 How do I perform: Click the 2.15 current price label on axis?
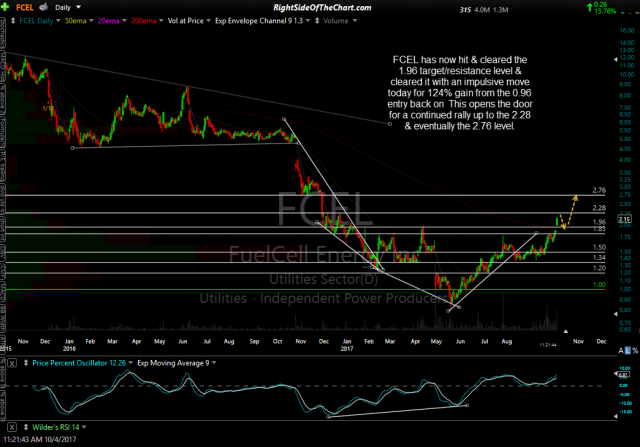[624, 219]
